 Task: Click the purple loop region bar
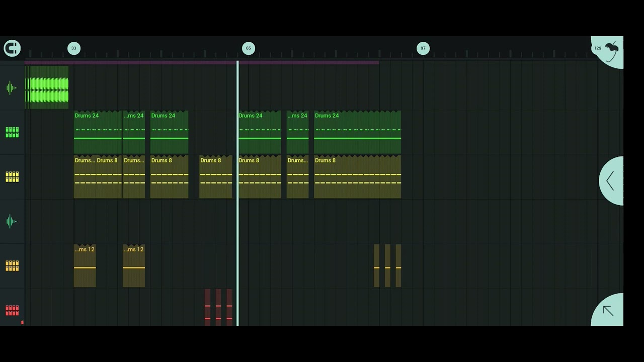(x=202, y=63)
